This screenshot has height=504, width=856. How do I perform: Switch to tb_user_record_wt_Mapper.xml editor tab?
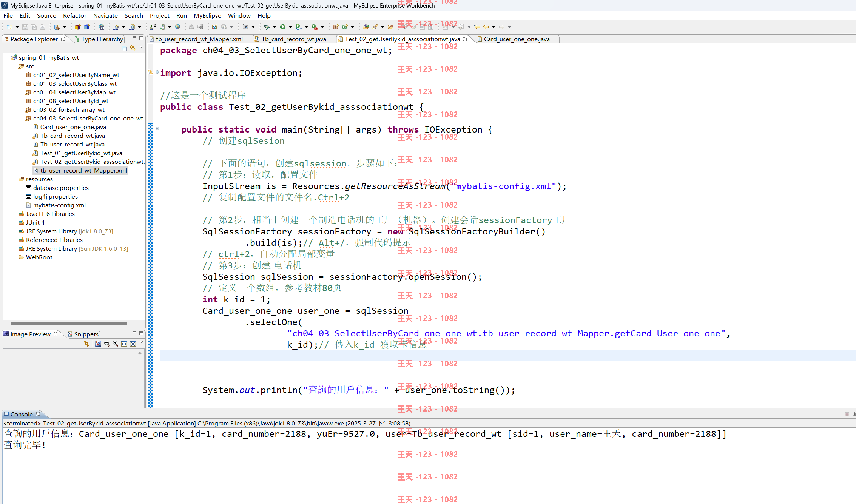point(199,39)
